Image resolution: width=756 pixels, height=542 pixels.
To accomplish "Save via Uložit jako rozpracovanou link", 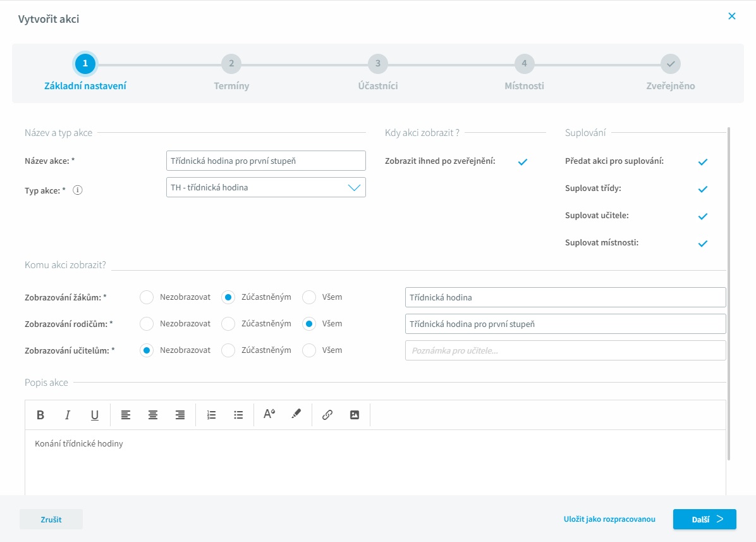I will point(609,519).
